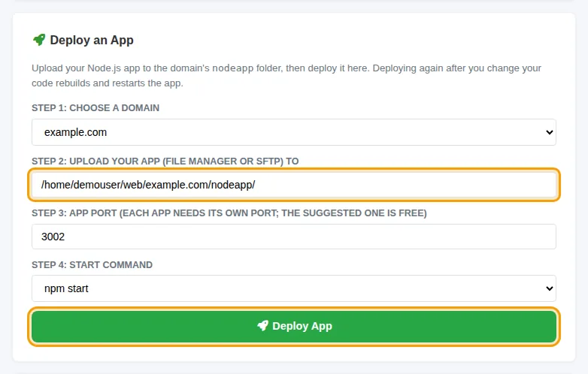The height and width of the screenshot is (374, 588).
Task: Click the Deploy an App heading text
Action: [x=92, y=40]
